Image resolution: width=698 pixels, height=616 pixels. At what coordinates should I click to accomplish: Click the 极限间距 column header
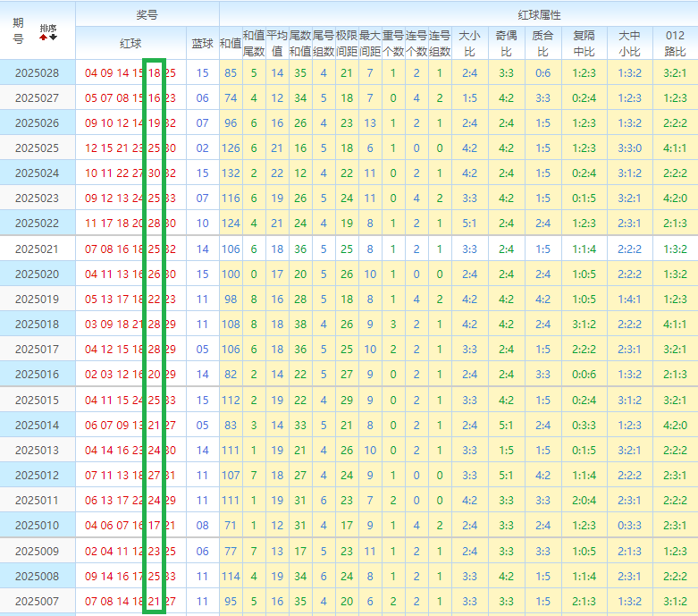point(347,43)
